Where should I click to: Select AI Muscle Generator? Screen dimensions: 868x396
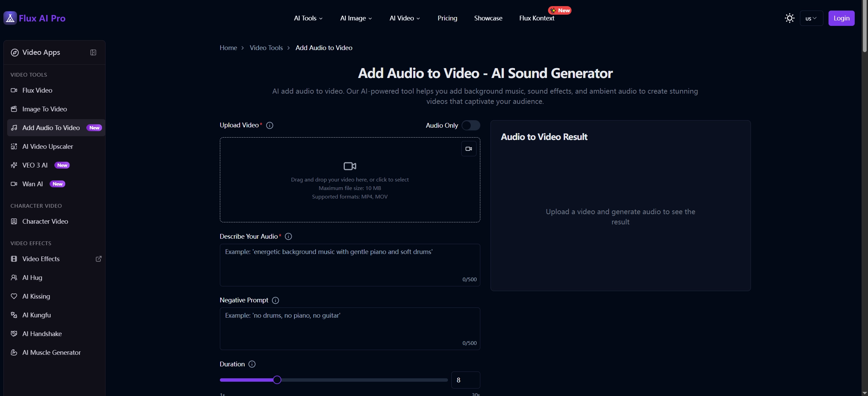click(51, 352)
